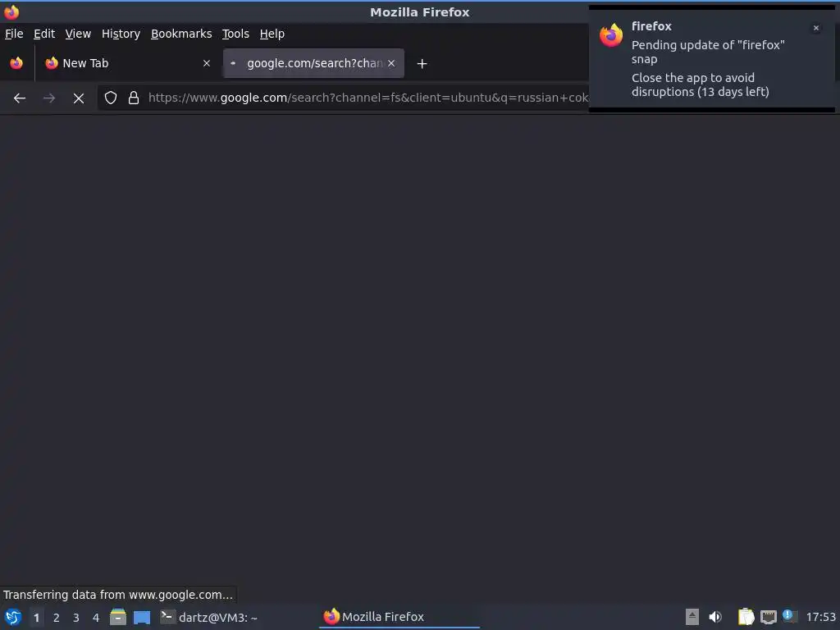Stop loading the page
The height and width of the screenshot is (630, 840).
pyautogui.click(x=79, y=98)
